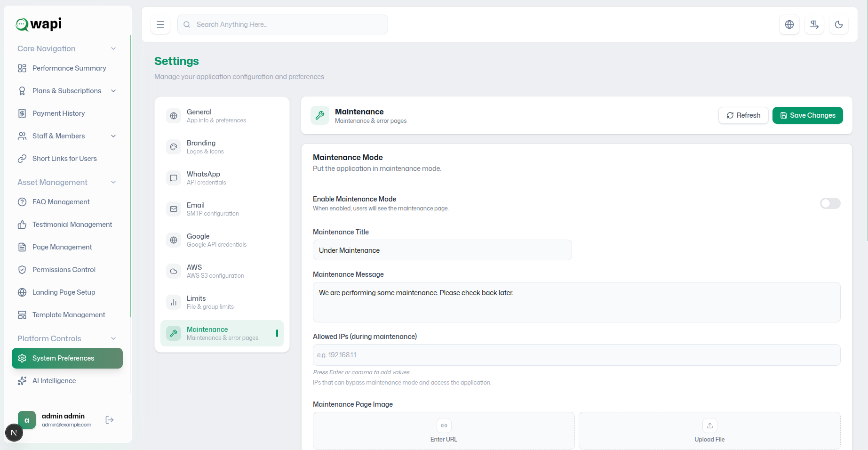Switch to dark mode with moon icon

coord(839,24)
